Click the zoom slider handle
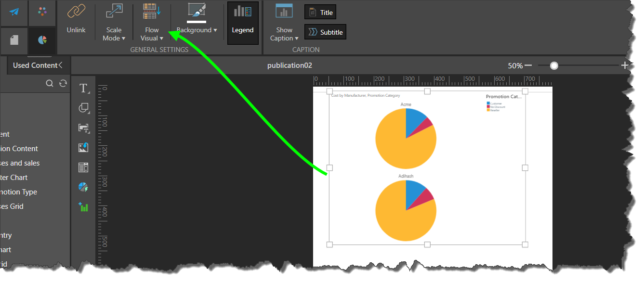644x282 pixels. [x=554, y=65]
